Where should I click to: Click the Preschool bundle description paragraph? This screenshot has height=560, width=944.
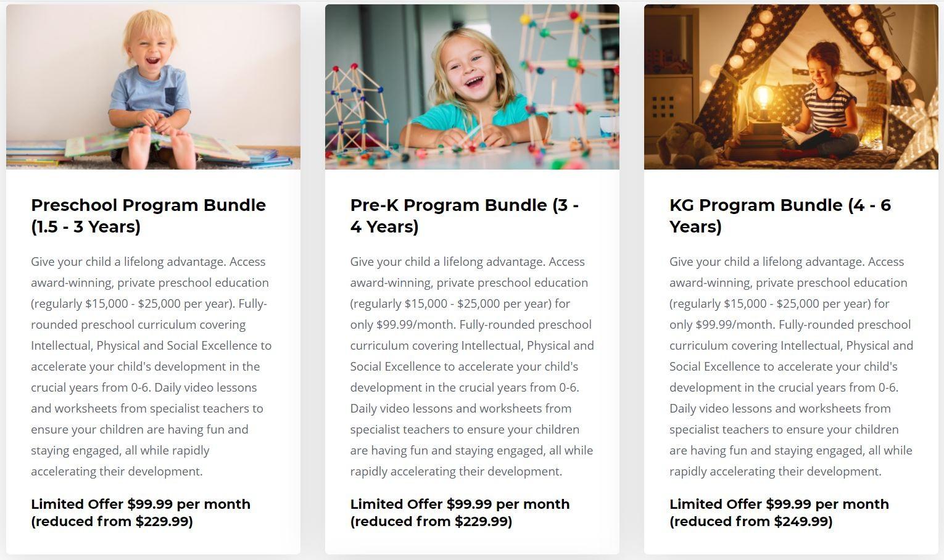coord(151,366)
